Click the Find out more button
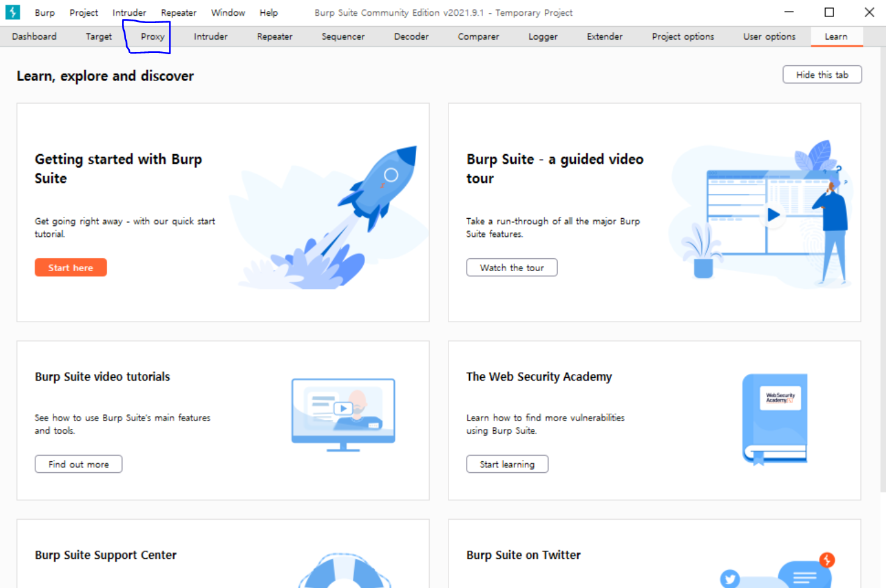This screenshot has height=588, width=886. point(79,464)
